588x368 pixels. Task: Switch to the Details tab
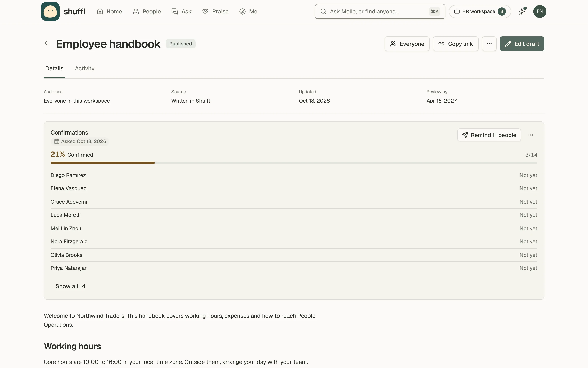[55, 68]
